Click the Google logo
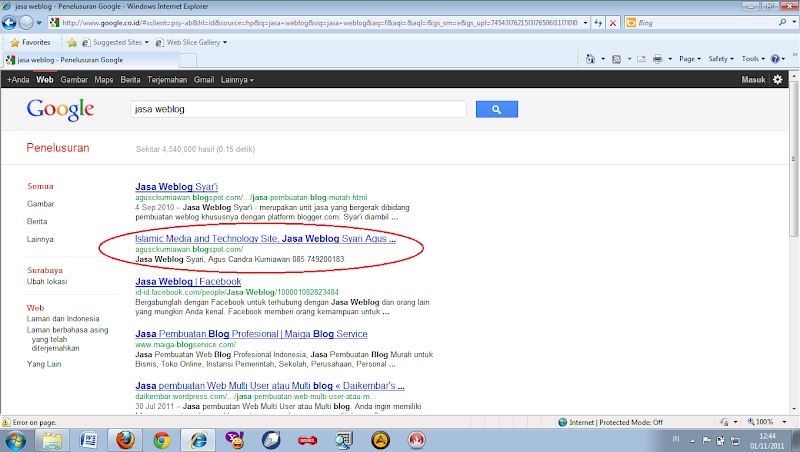Screen dimensions: 800x452 pyautogui.click(x=60, y=109)
